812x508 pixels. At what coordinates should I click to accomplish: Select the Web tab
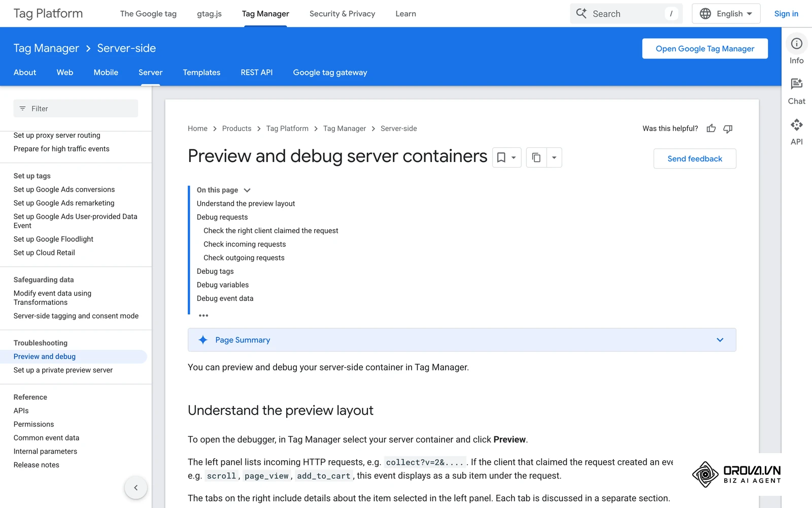click(x=65, y=73)
